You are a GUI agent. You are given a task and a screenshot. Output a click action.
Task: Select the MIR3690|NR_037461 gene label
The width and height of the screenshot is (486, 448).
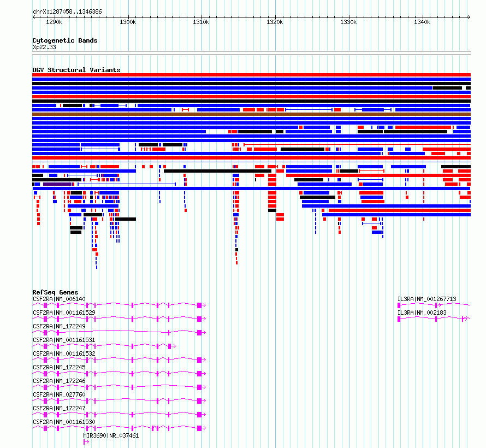[x=111, y=435]
